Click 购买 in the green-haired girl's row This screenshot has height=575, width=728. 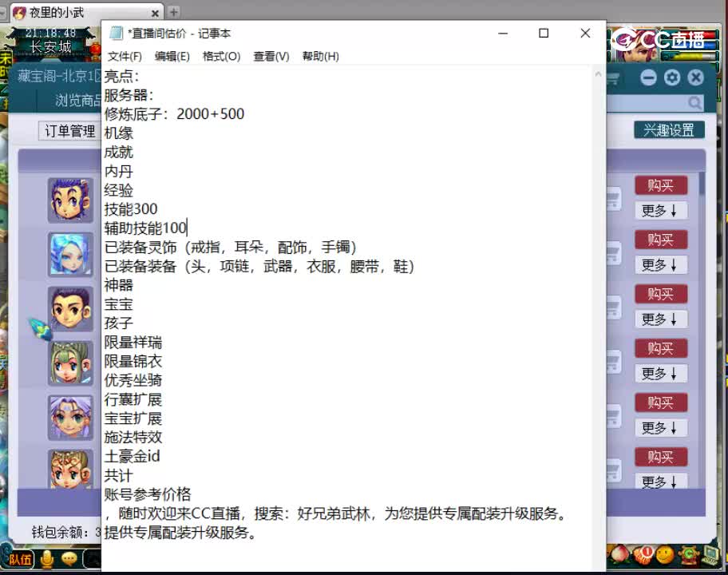(661, 348)
